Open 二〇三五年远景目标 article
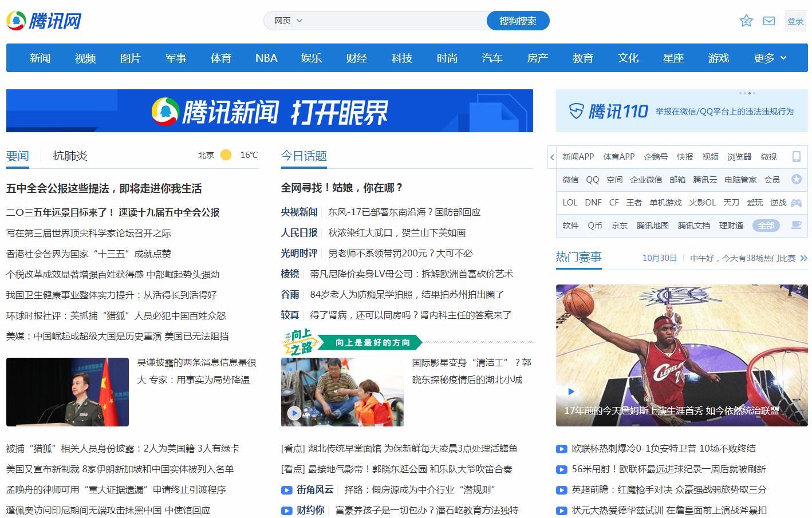812x518 pixels. 113,212
